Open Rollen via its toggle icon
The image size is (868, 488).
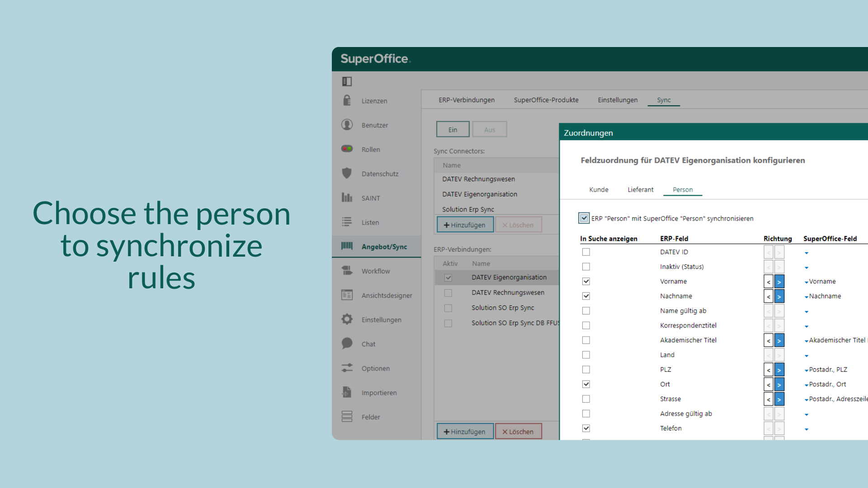[347, 149]
